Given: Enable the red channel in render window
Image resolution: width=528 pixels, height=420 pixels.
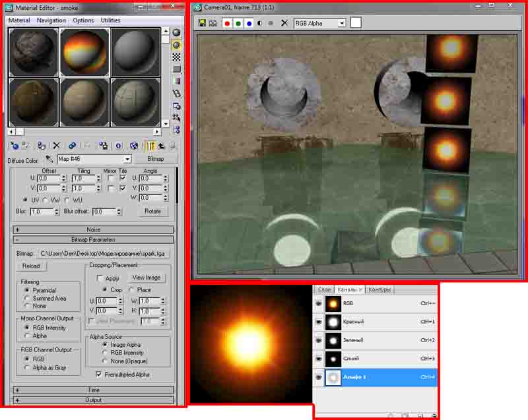Looking at the screenshot, I should tap(226, 23).
